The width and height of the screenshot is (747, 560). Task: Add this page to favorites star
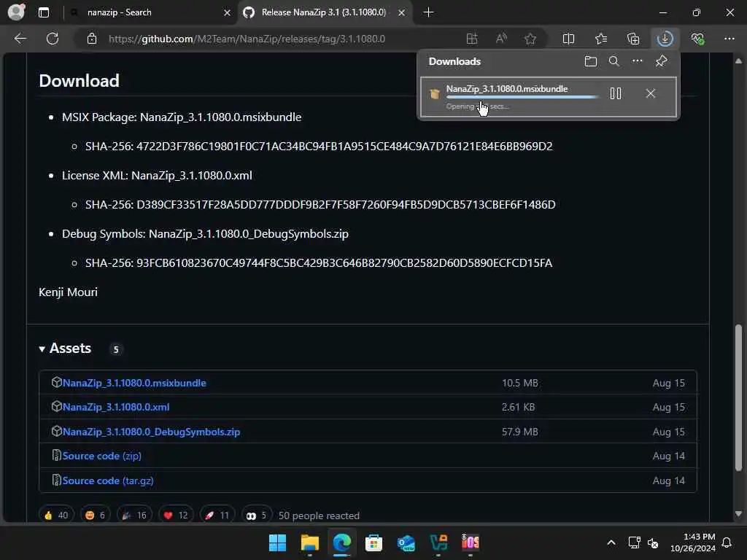530,39
